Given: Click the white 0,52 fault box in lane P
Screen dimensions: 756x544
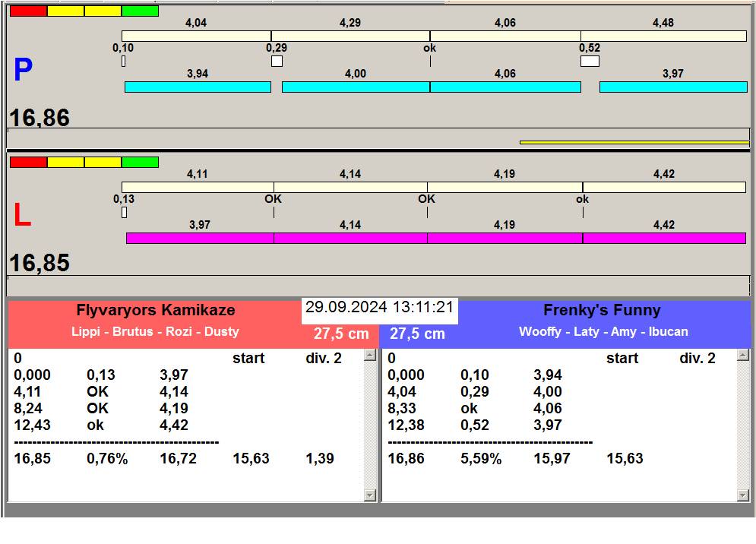Looking at the screenshot, I should pyautogui.click(x=590, y=61).
